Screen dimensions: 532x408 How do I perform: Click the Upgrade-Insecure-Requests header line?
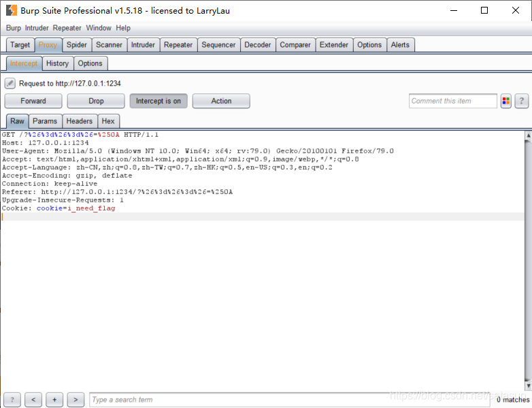coord(63,200)
